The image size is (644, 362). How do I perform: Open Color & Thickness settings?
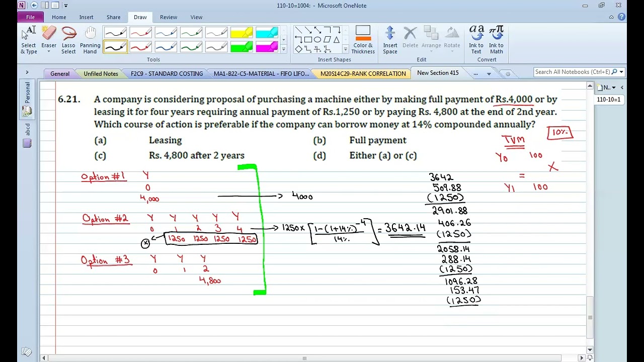(363, 40)
